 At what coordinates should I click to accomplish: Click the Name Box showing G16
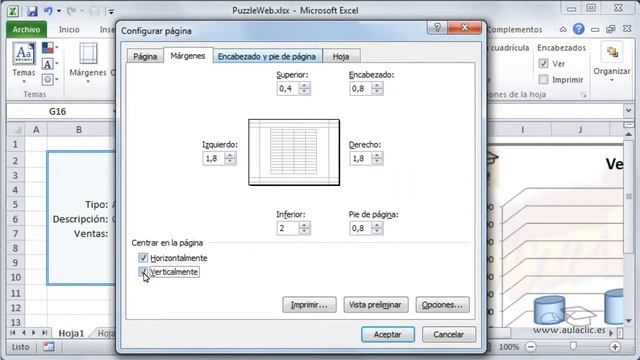(x=59, y=111)
